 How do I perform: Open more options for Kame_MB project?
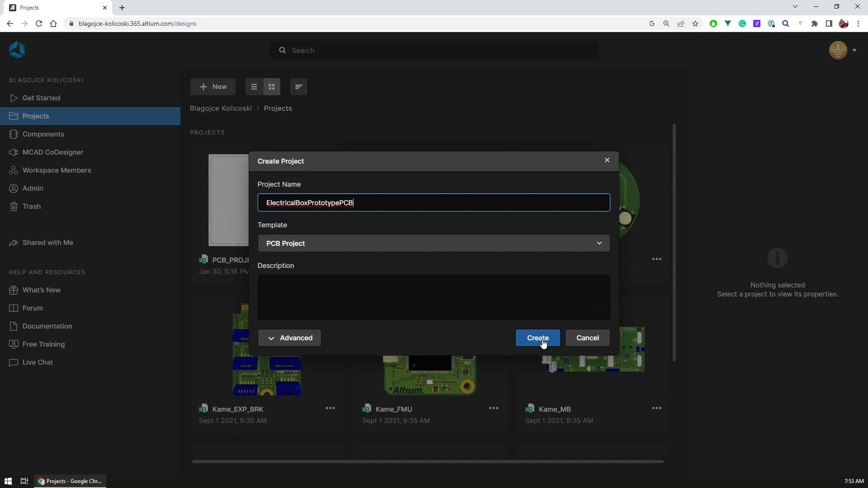[x=657, y=408]
